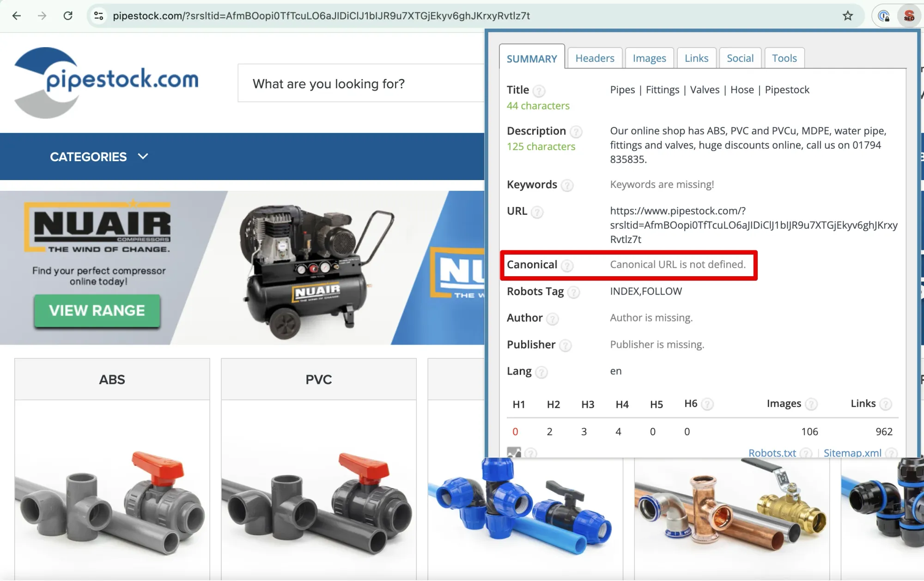Go forward with the browser forward arrow

42,16
